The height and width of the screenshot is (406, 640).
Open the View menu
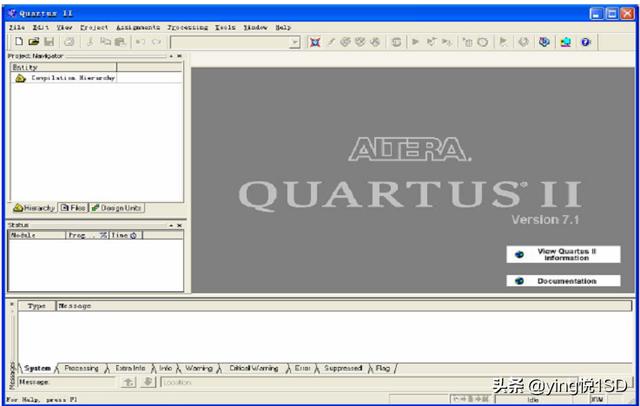point(64,27)
